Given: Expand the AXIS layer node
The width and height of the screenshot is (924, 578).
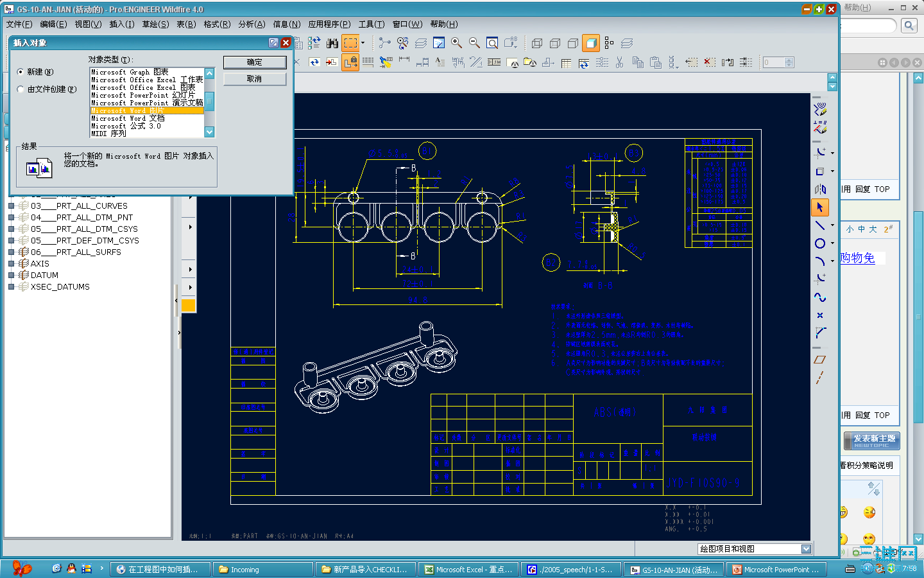Looking at the screenshot, I should coord(11,264).
